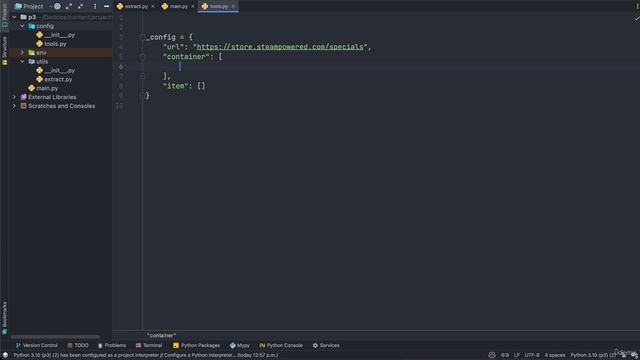Collapse the config folder
Screen dimensions: 640x360
[22, 26]
